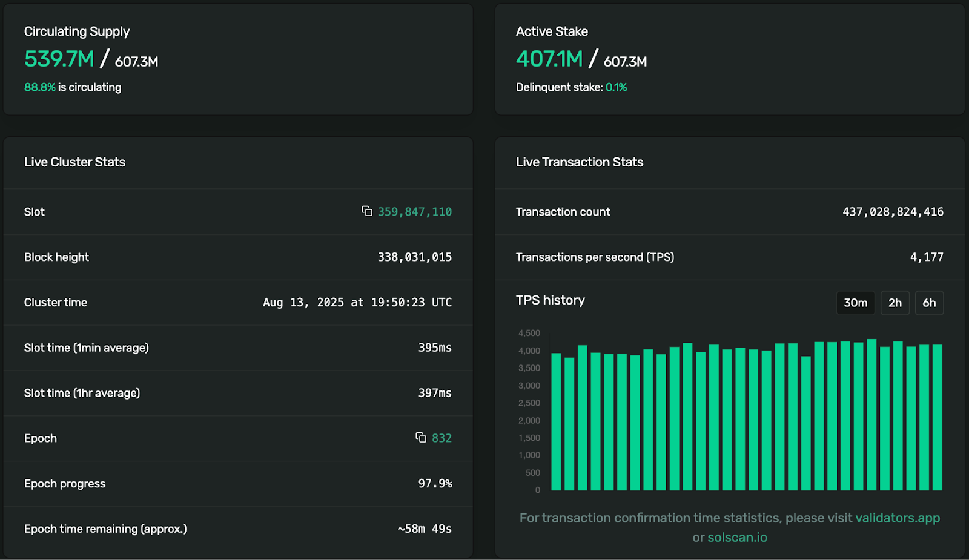Show the 6h TPS history

pyautogui.click(x=929, y=303)
